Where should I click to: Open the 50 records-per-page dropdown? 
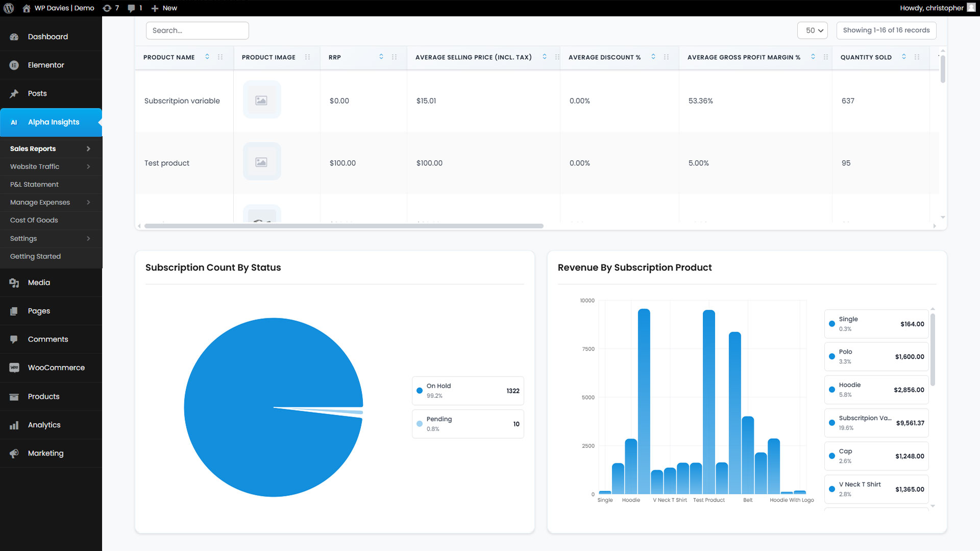coord(812,31)
